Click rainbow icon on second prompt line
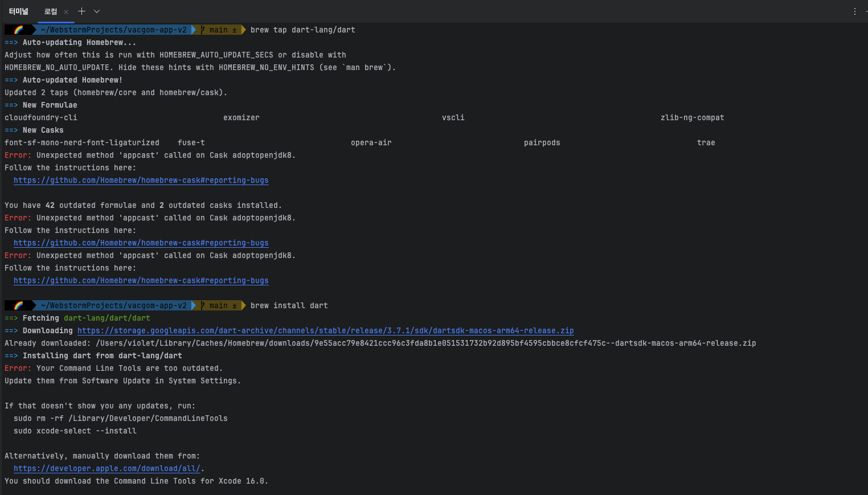868x495 pixels. coord(18,306)
